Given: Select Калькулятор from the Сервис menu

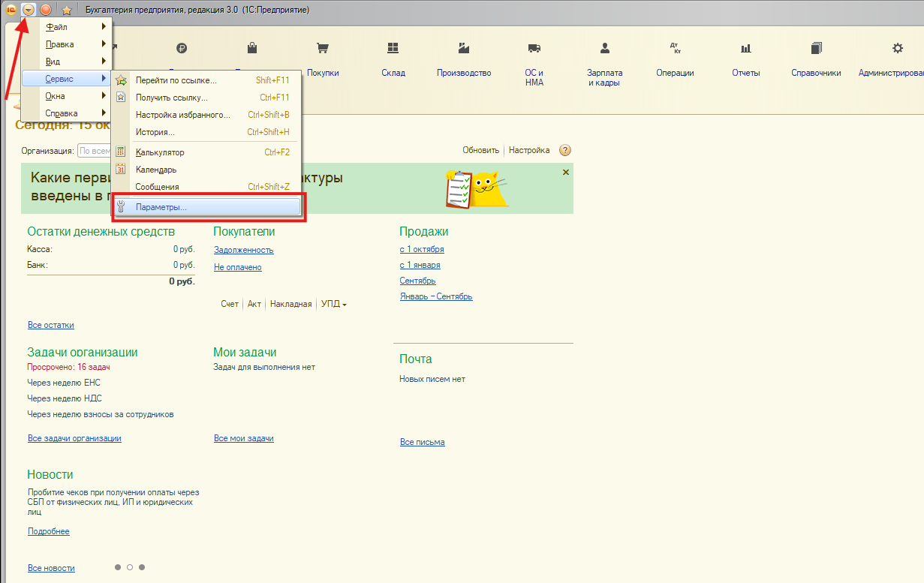Looking at the screenshot, I should pyautogui.click(x=159, y=152).
